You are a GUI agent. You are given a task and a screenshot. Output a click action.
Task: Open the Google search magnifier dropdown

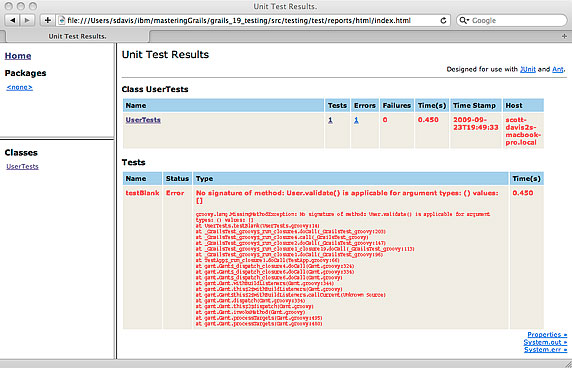pos(464,20)
